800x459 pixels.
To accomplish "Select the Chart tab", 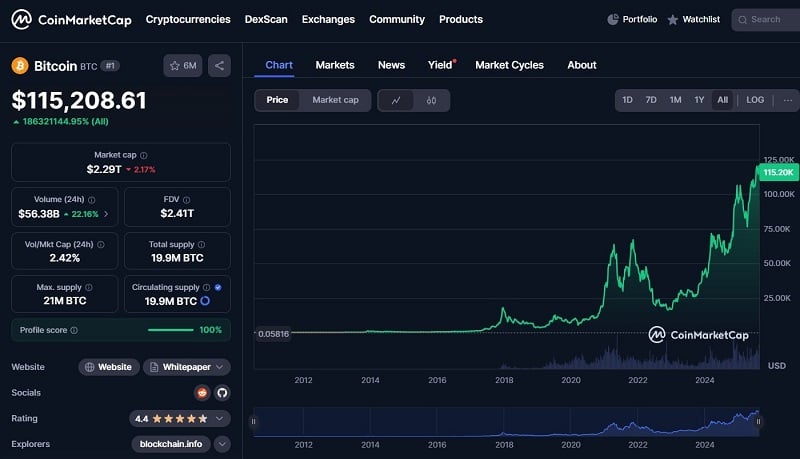I will tap(279, 65).
